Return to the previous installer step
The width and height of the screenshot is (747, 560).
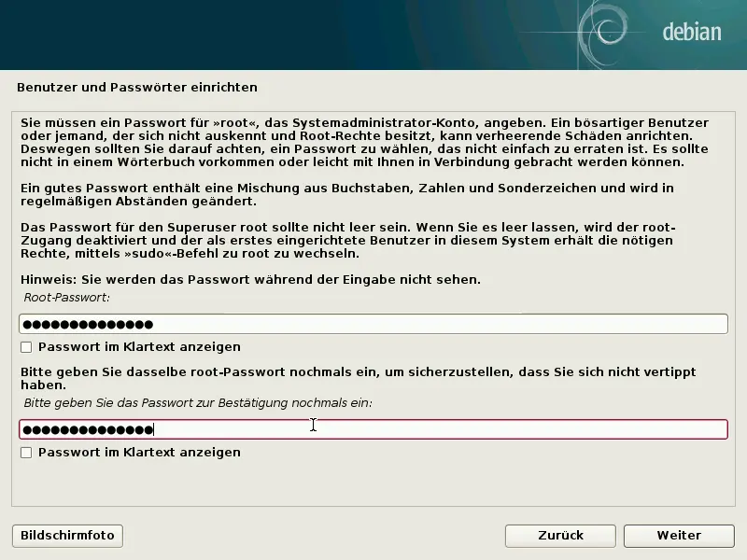559,536
